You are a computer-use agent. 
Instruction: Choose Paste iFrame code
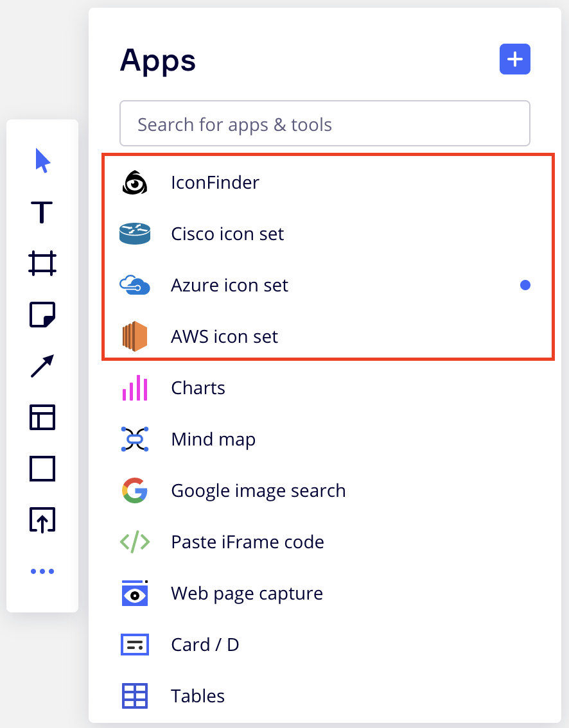[247, 542]
